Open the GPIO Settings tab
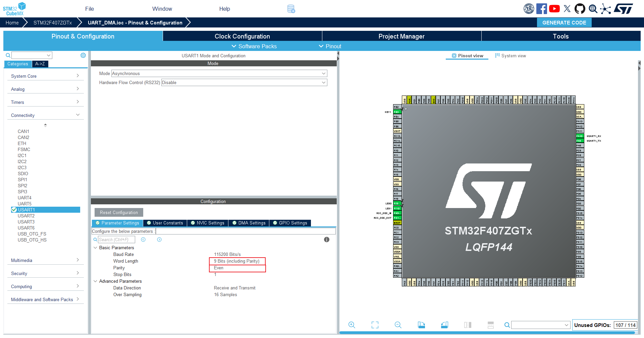 point(290,223)
